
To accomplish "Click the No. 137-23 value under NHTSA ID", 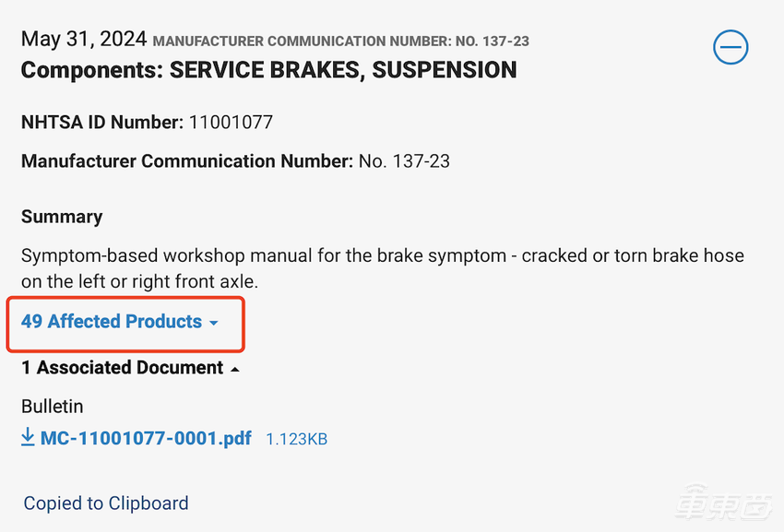I will pos(404,161).
